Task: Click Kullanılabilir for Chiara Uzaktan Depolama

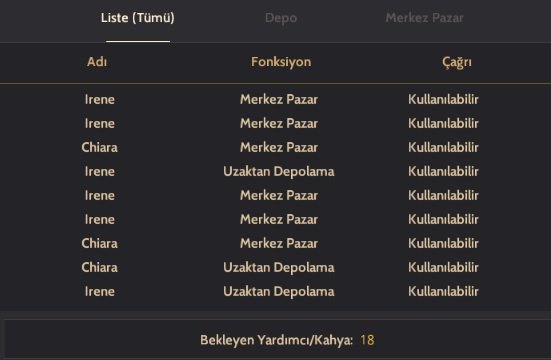Action: (x=443, y=268)
